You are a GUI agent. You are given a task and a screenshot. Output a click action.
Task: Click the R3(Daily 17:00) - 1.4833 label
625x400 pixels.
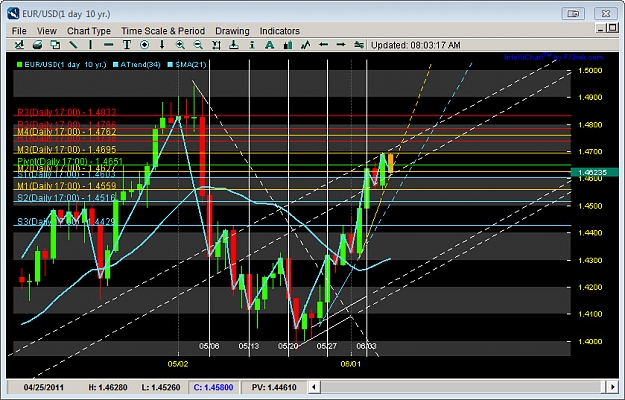[x=67, y=112]
